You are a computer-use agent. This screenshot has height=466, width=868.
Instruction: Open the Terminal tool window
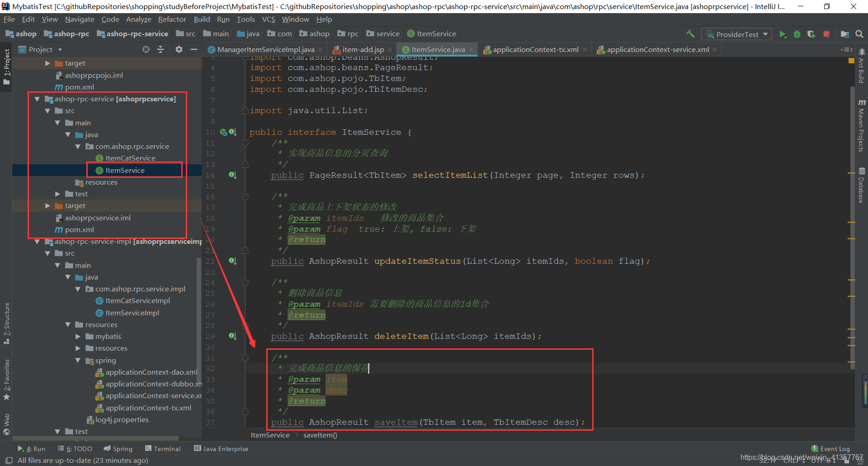coord(163,449)
